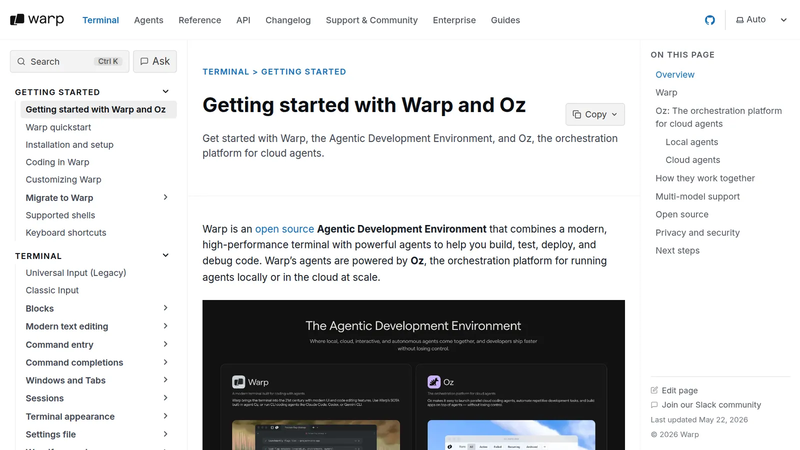This screenshot has height=450, width=800.
Task: Expand the Migrate to Warp submenu
Action: point(165,197)
